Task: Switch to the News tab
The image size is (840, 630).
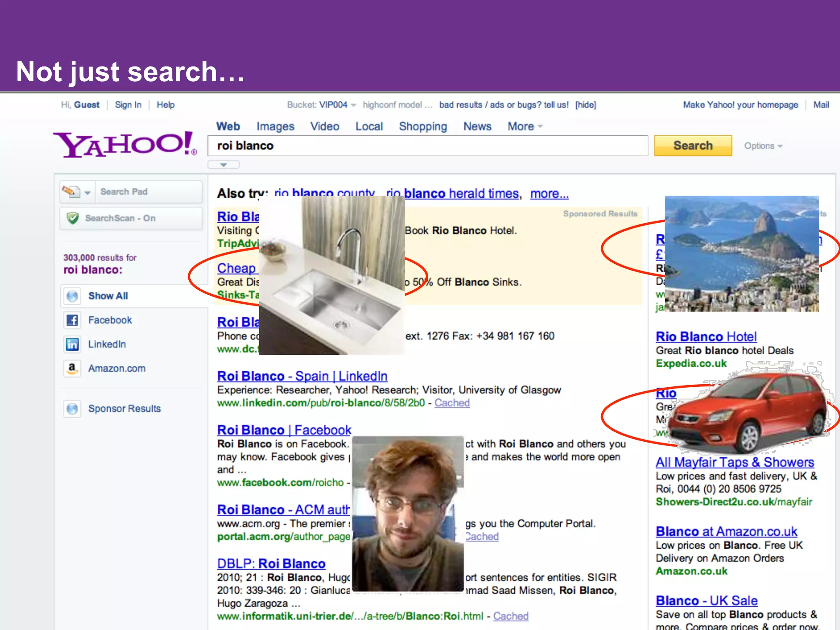Action: click(x=477, y=126)
